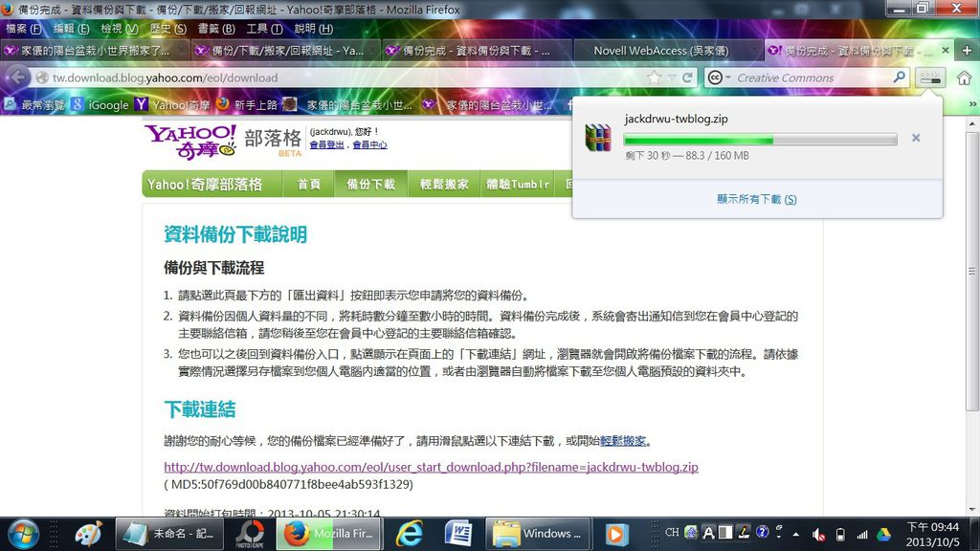Open the iGoogle bookmark

[x=100, y=104]
